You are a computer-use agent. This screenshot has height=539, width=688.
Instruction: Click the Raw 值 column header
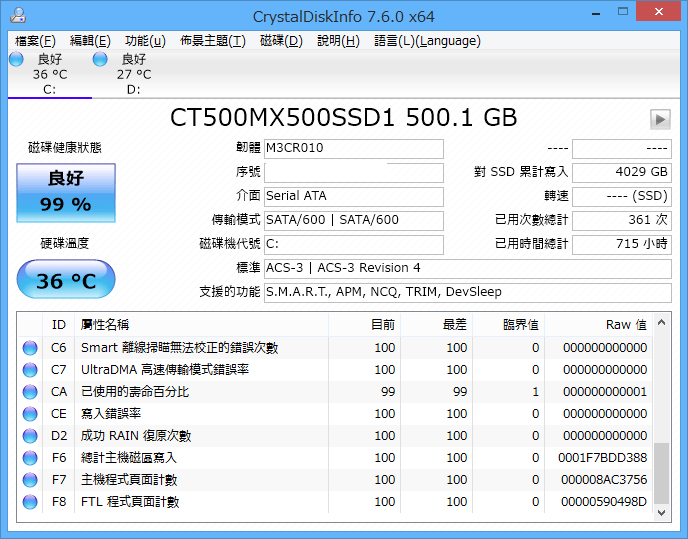[598, 325]
